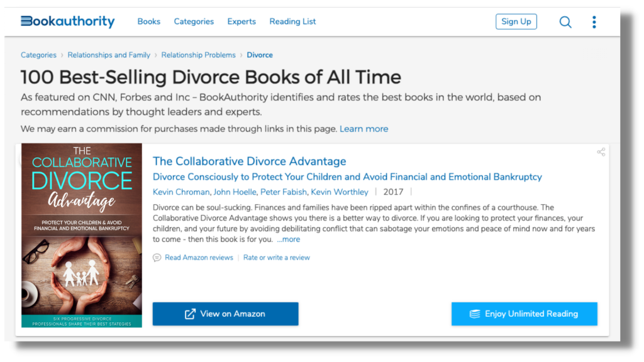Open The Collaborative Divorce Advantage title link
Image resolution: width=644 pixels, height=362 pixels.
(249, 162)
